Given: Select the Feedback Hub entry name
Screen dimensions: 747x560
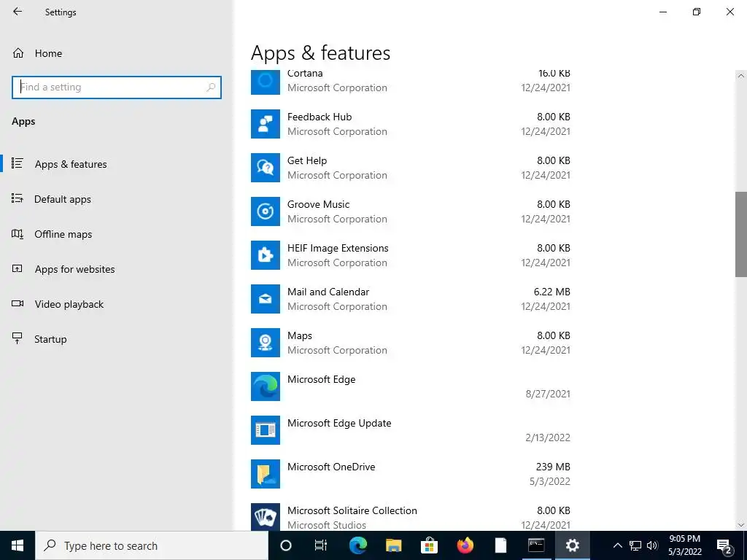Looking at the screenshot, I should pos(320,117).
